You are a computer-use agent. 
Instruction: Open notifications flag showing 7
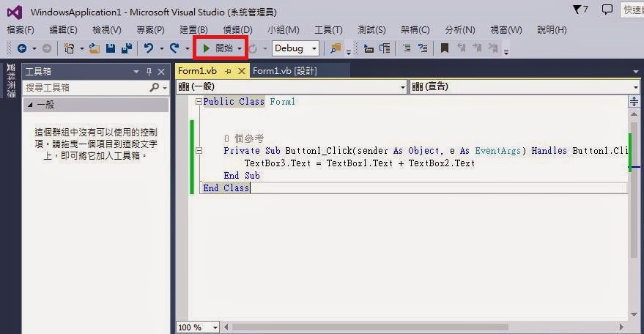tap(581, 10)
